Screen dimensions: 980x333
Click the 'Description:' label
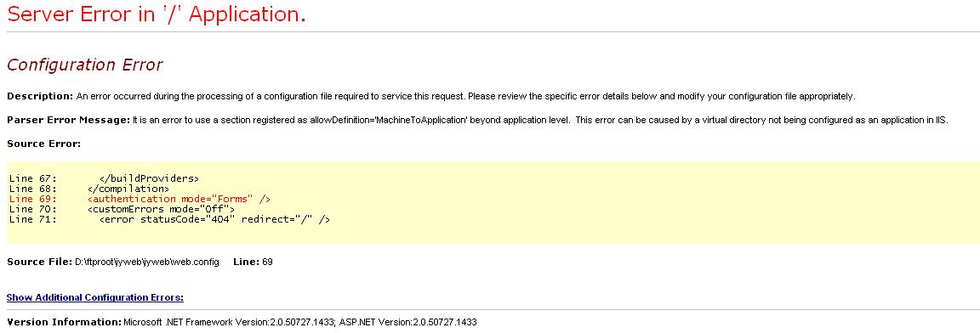[x=40, y=96]
